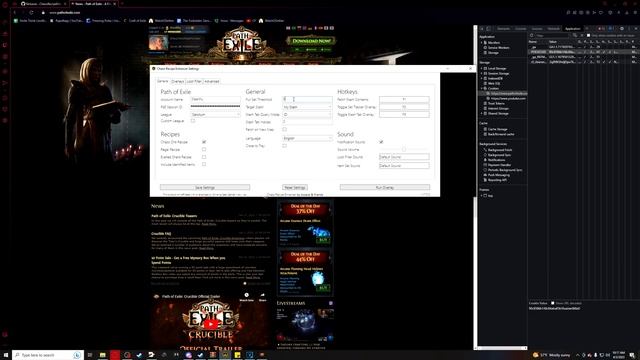Click the Loot Filter Sound field

click(404, 157)
